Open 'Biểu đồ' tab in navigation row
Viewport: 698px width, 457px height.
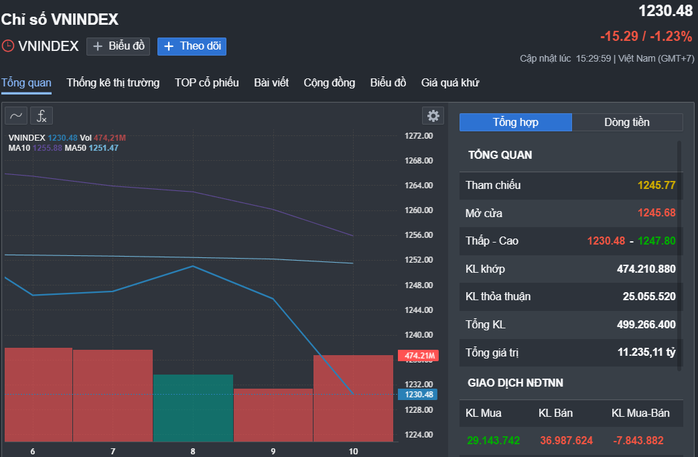tap(388, 83)
